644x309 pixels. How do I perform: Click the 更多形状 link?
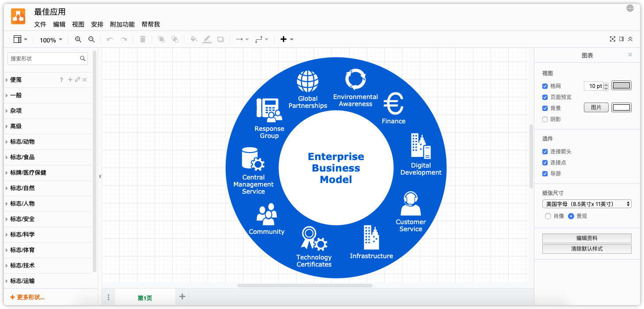pos(27,298)
